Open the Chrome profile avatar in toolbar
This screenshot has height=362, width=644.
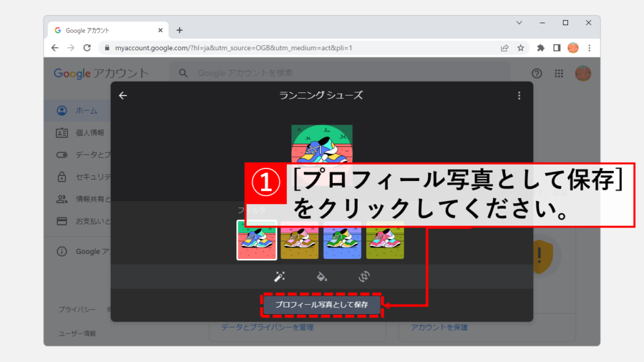573,48
